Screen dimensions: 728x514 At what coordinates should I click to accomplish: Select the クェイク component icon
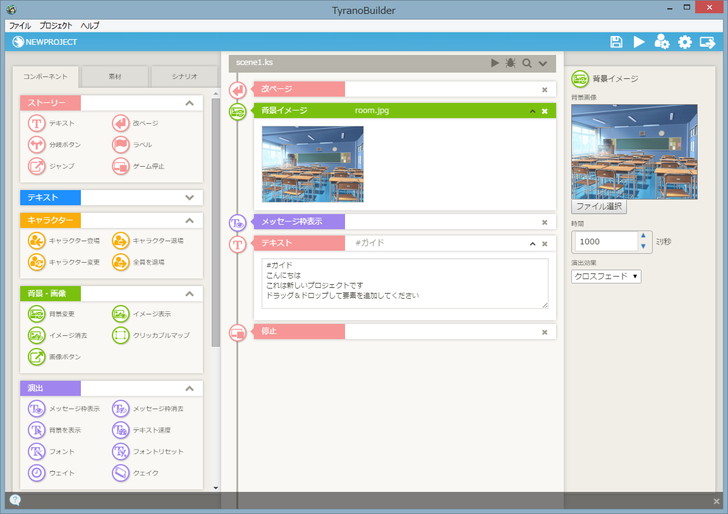click(x=120, y=473)
